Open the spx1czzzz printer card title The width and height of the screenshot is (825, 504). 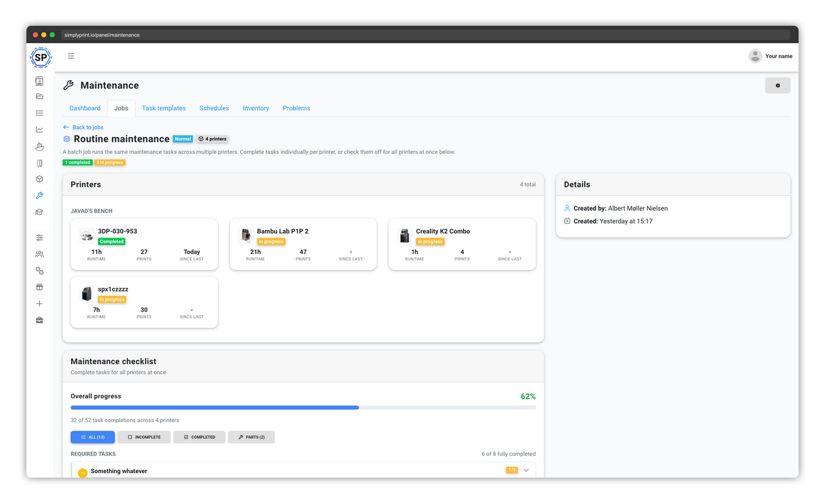[113, 289]
